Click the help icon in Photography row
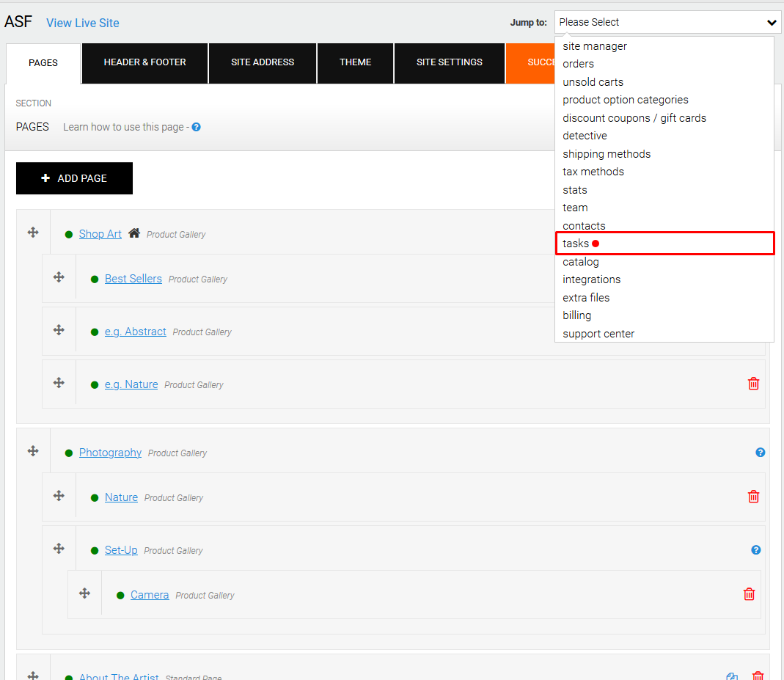 coord(761,453)
